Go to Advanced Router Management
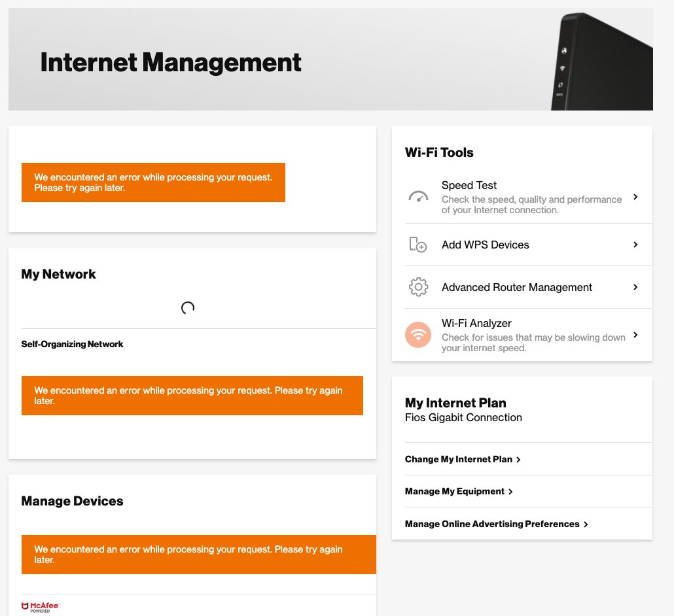674x616 pixels. click(x=528, y=287)
